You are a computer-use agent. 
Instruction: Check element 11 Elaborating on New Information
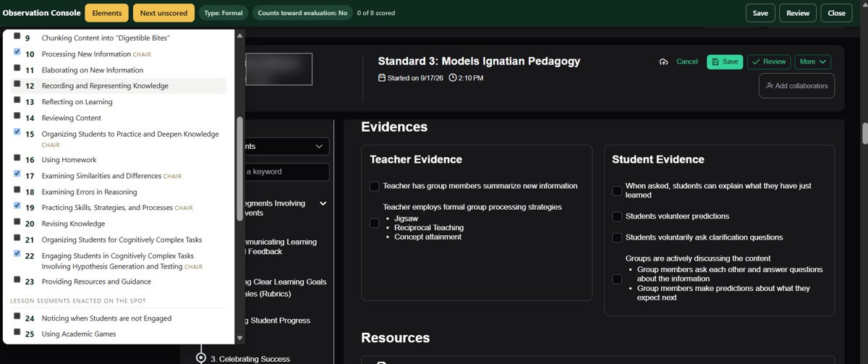point(17,69)
